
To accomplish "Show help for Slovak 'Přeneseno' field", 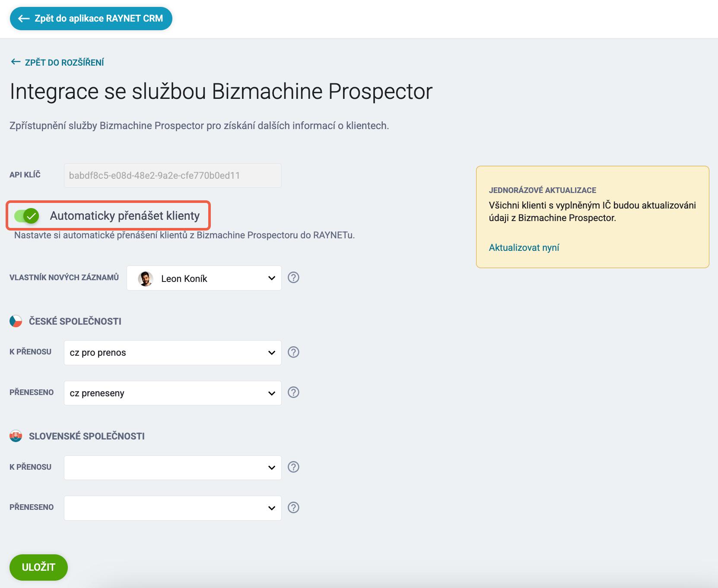I will point(293,508).
